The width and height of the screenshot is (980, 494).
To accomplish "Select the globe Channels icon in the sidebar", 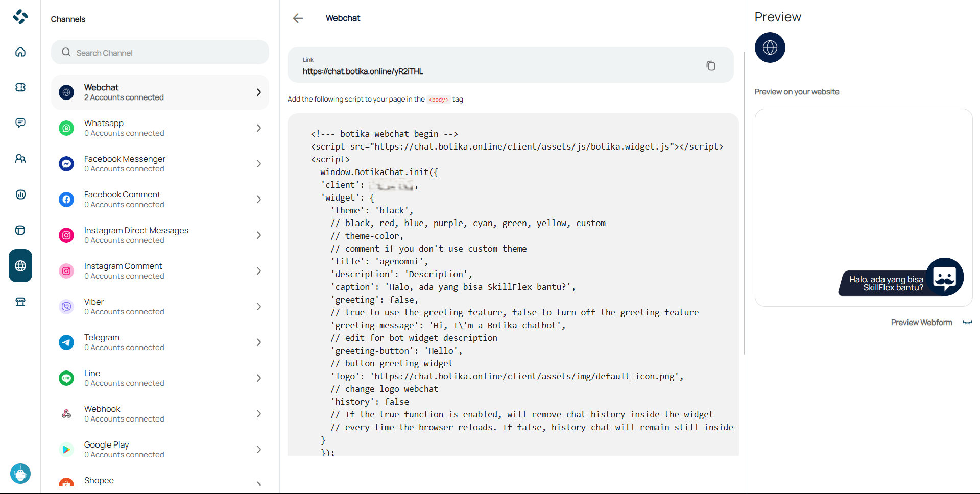I will (20, 266).
